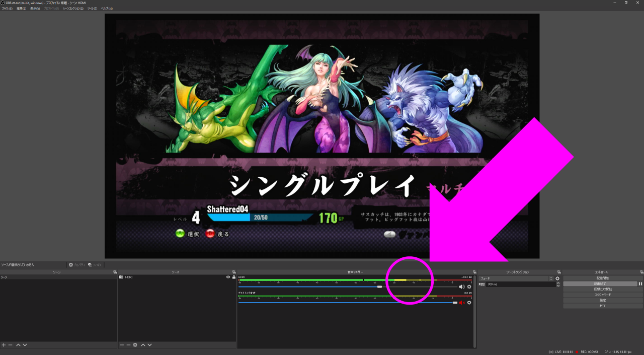Remove selected scene with minus icon
The image size is (644, 355).
tap(10, 345)
